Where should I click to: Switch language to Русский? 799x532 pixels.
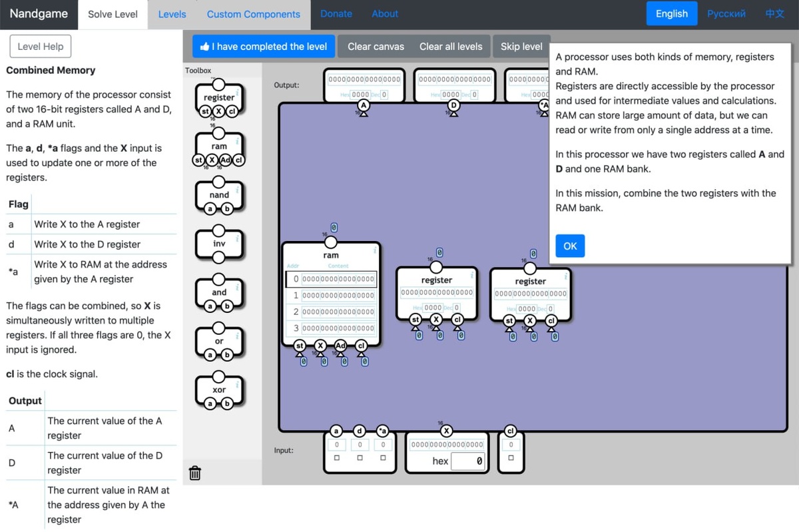pos(726,13)
